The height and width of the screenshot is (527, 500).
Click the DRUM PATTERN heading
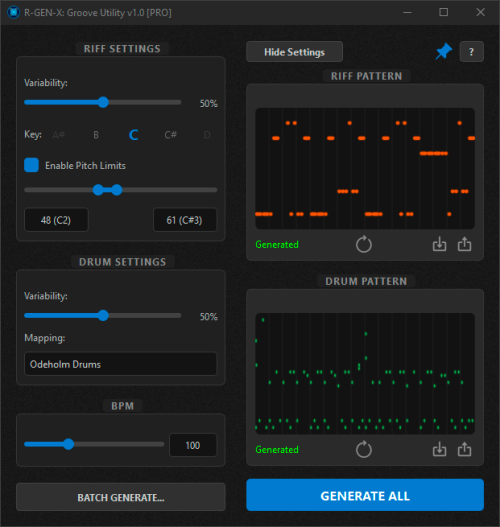(366, 281)
